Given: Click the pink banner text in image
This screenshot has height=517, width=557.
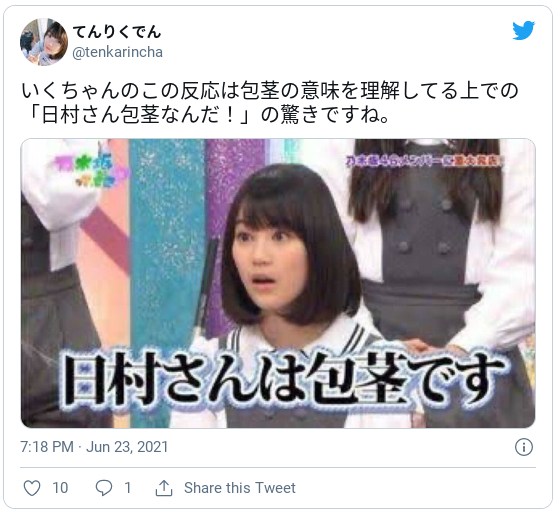Looking at the screenshot, I should (424, 162).
